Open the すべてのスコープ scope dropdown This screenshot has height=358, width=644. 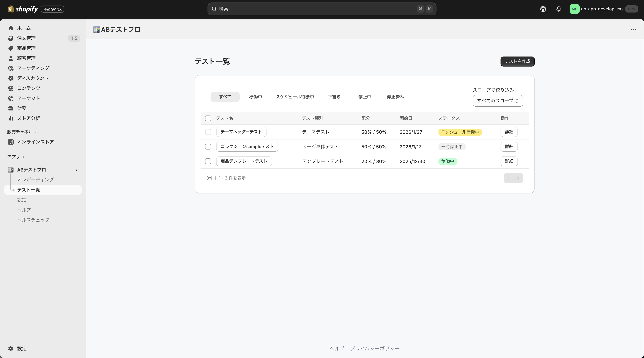(497, 101)
